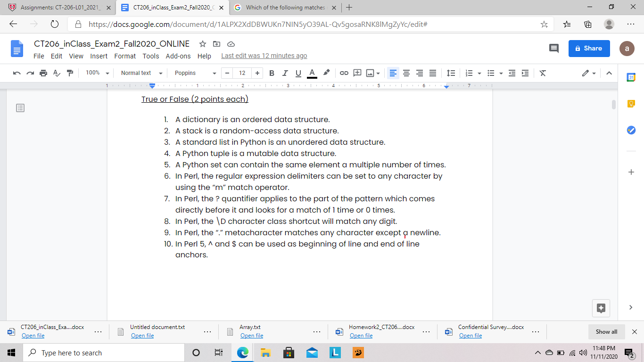Toggle underline formatting

pos(298,73)
